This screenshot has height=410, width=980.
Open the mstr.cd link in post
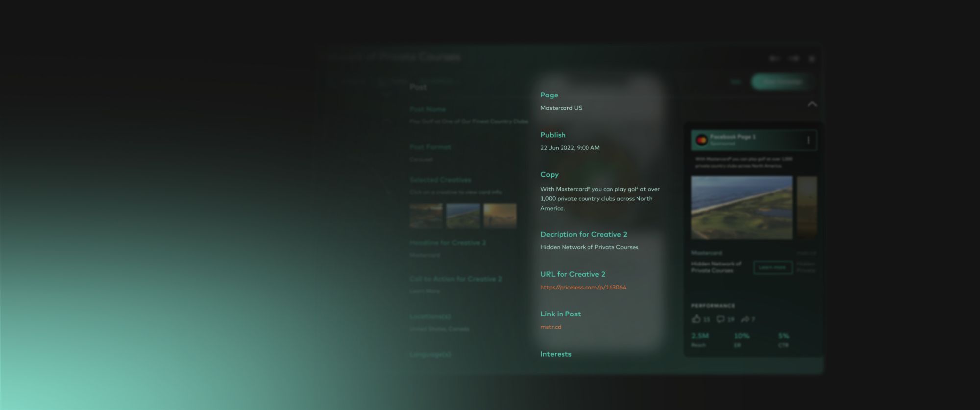point(551,327)
